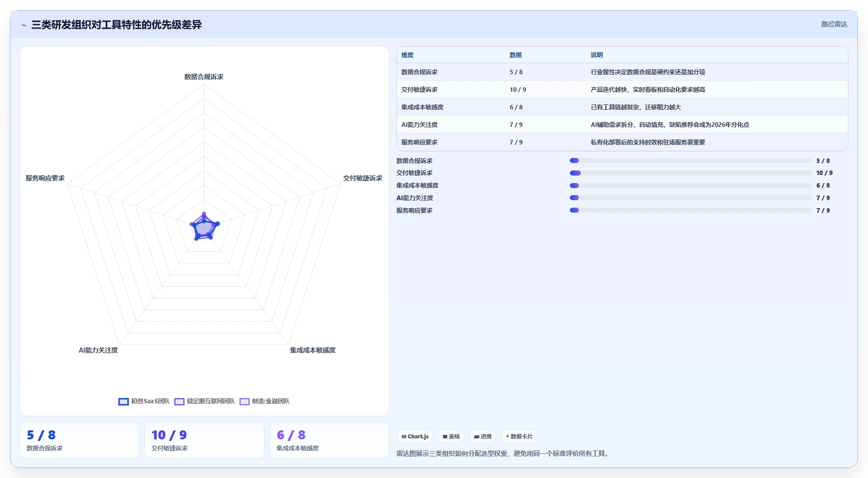Click the 数据卡片 chip
The image size is (868, 478).
click(x=519, y=436)
